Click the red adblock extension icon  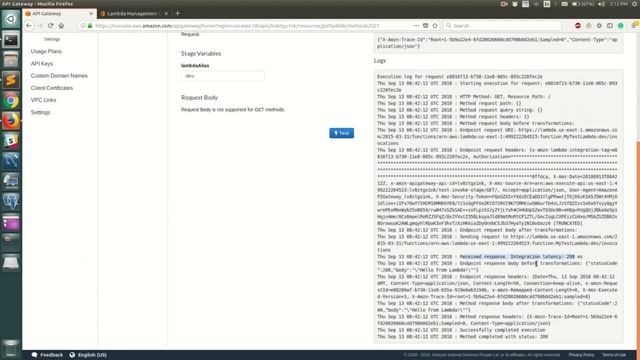pos(578,25)
